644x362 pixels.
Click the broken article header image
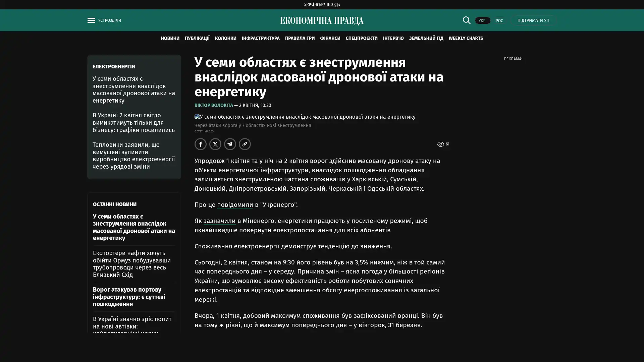click(x=198, y=117)
